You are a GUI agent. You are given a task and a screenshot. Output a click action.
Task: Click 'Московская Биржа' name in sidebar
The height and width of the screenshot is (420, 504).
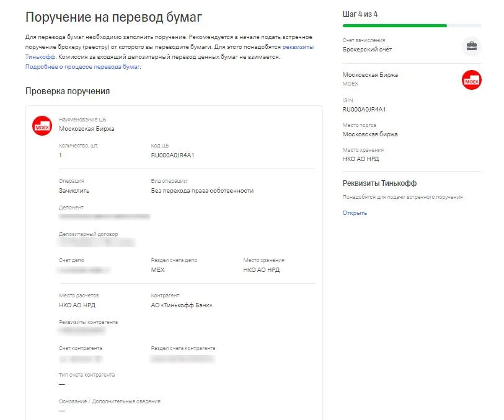370,75
